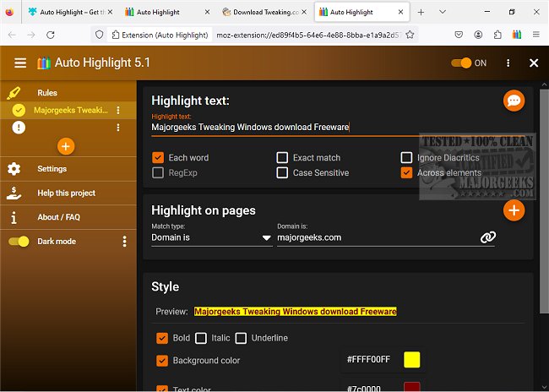Image resolution: width=549 pixels, height=392 pixels.
Task: Enable the Exact match checkbox
Action: (282, 158)
